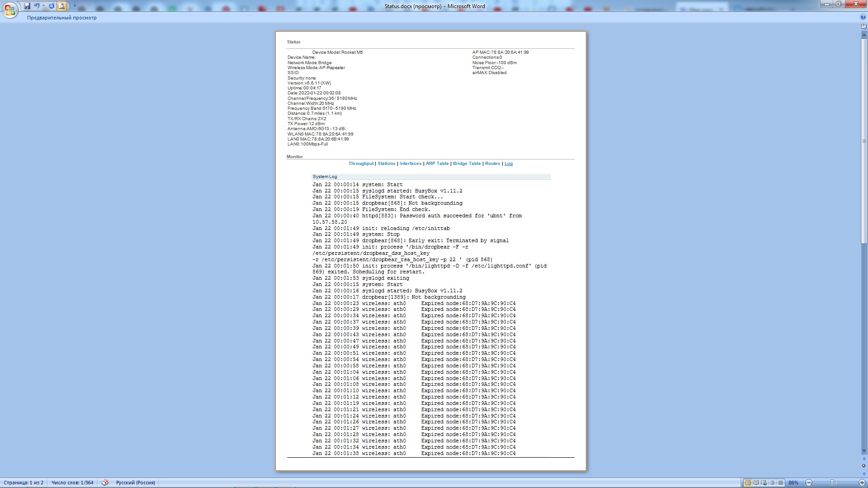Switch to Full Screen Reading view
This screenshot has height=488, width=868.
[756, 483]
